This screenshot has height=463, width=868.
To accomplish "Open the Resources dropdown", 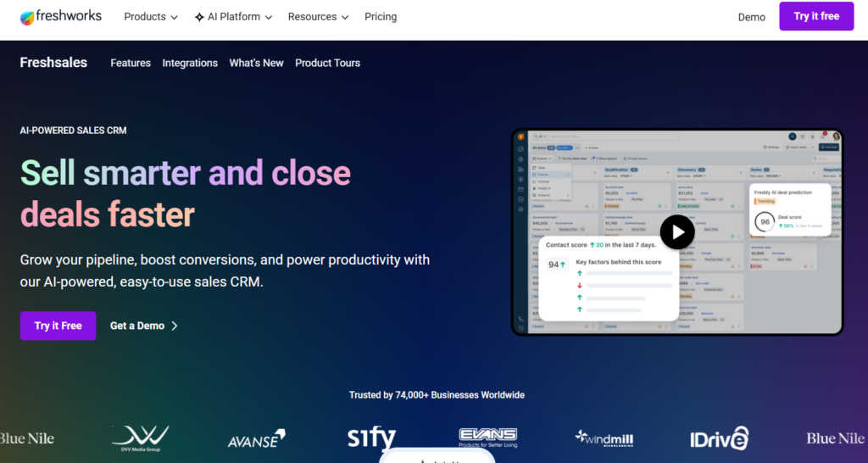I will coord(319,17).
